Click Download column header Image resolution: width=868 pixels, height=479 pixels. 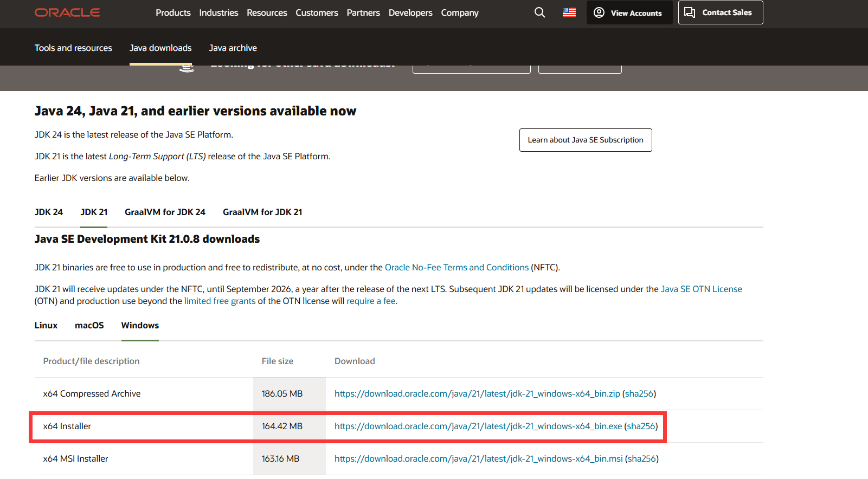click(355, 361)
